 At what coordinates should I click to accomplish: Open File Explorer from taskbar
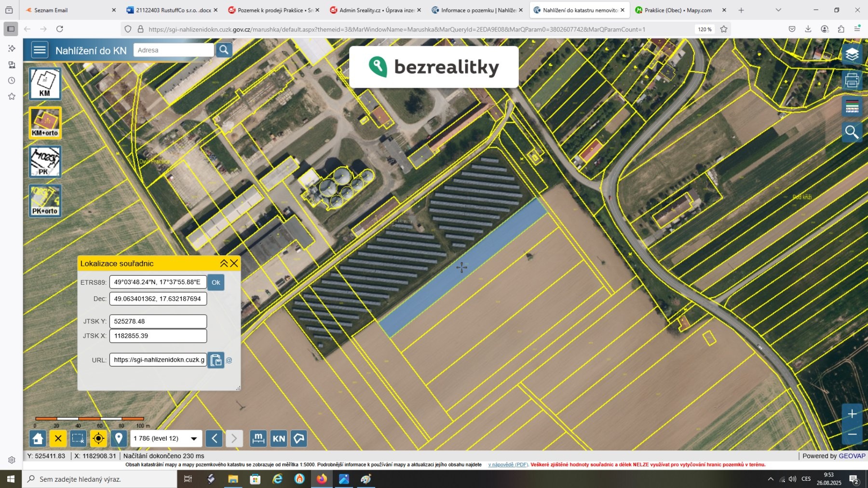[x=233, y=479]
